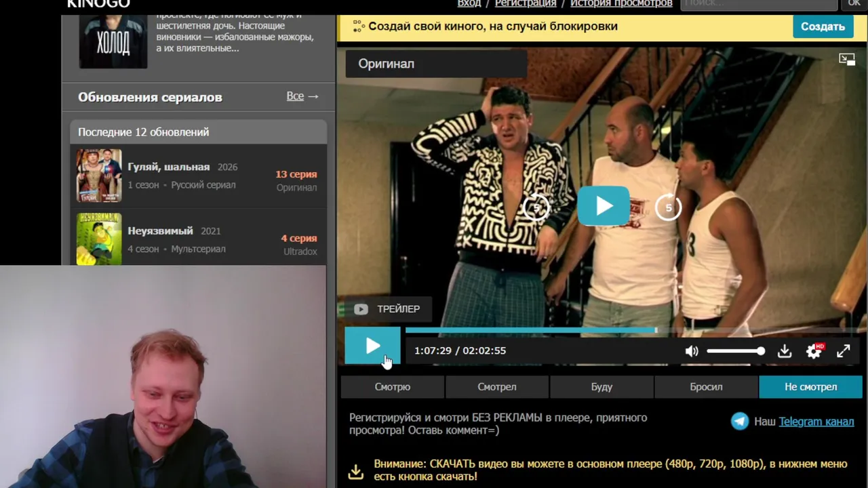The width and height of the screenshot is (868, 488).
Task: Click the Вход login link
Action: pos(469,3)
